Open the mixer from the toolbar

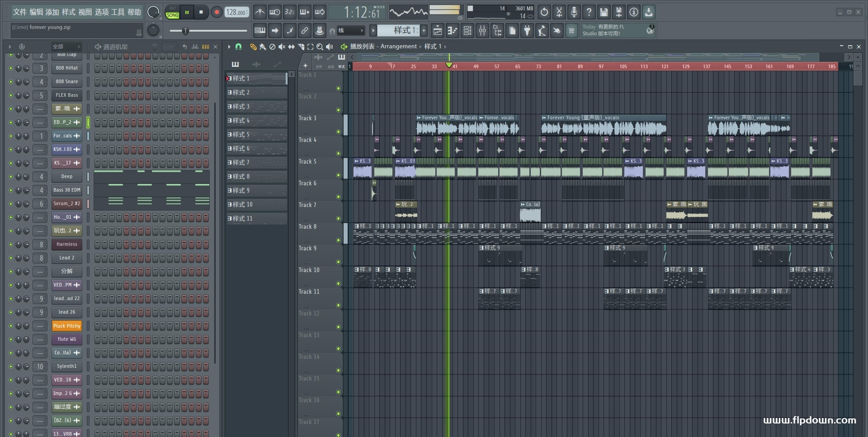coord(482,31)
